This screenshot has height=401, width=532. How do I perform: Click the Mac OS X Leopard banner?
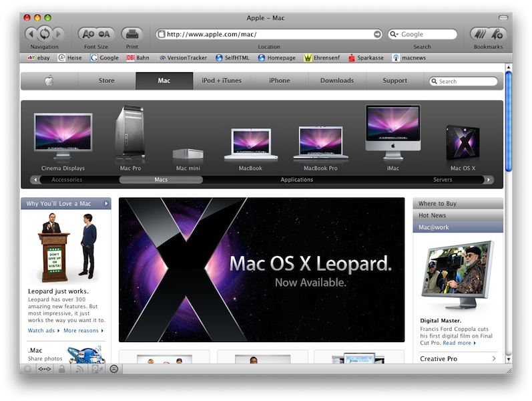tap(262, 270)
